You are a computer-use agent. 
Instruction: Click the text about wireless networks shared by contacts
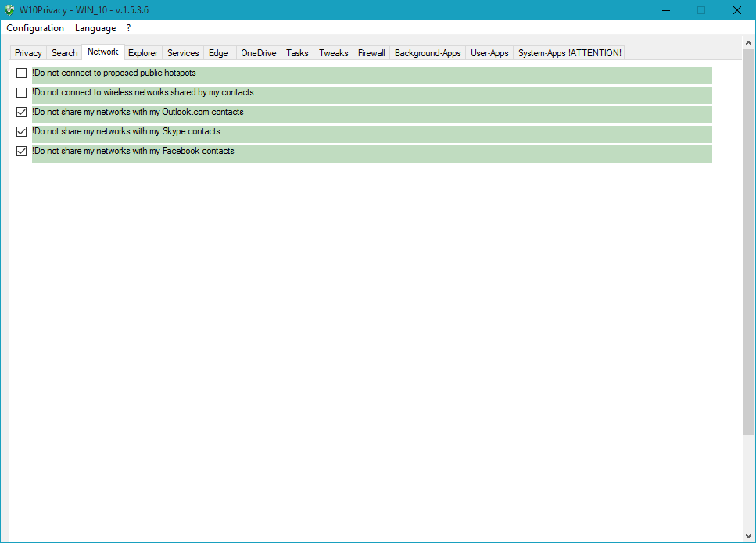coord(143,92)
